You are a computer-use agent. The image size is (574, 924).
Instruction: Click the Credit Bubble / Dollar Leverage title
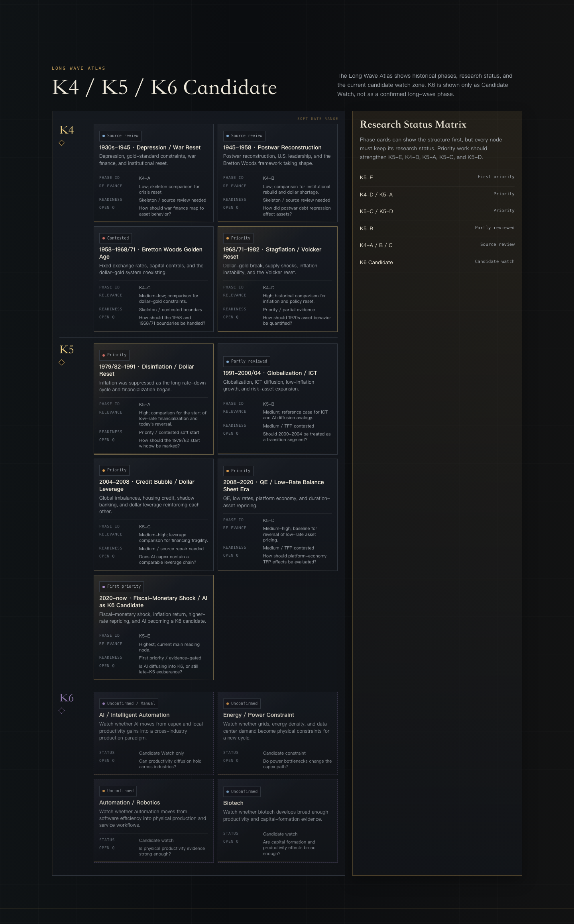point(147,485)
